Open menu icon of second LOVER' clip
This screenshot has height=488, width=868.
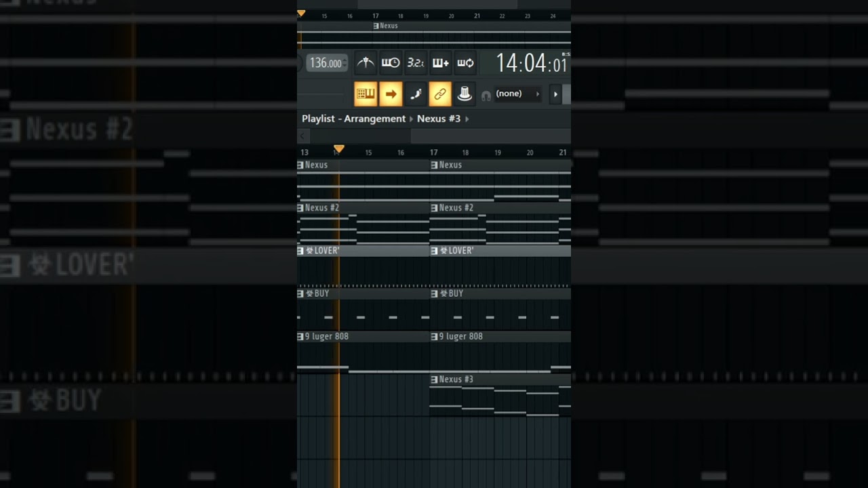[x=435, y=251]
